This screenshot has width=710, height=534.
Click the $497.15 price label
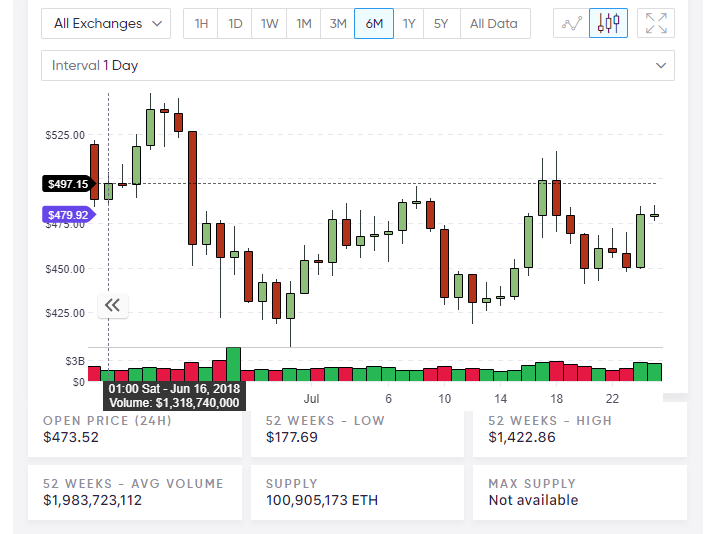67,183
